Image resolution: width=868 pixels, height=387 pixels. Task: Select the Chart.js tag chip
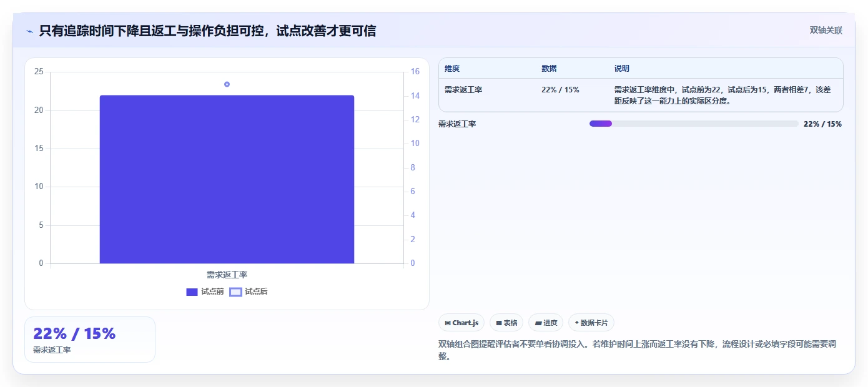(x=461, y=323)
